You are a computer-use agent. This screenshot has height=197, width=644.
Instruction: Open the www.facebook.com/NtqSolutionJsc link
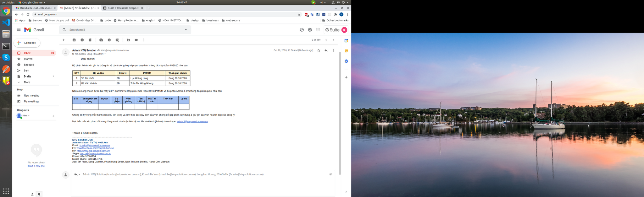[x=95, y=148]
